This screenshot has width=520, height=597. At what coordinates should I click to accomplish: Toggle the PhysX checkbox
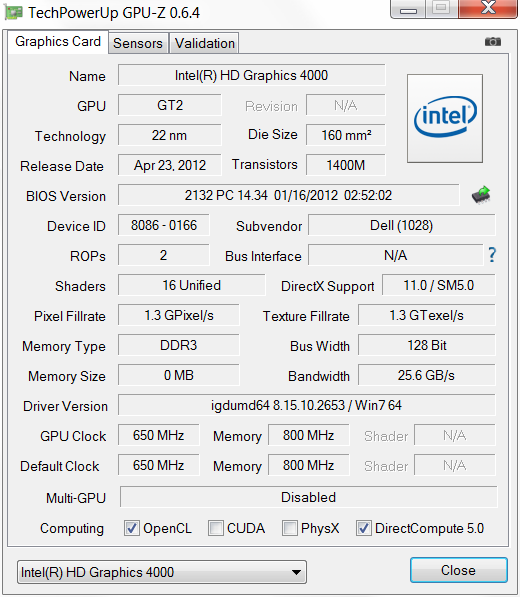click(x=290, y=528)
